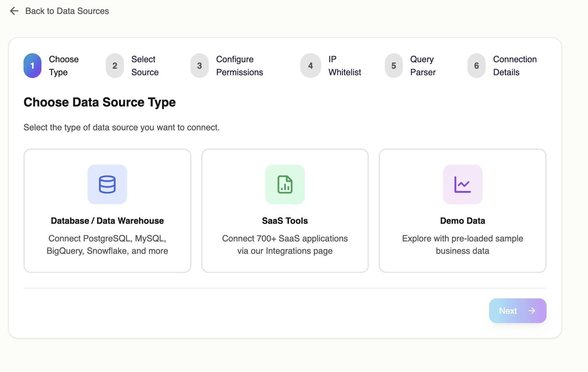Choose the 'Demo Data' card title
Image resolution: width=588 pixels, height=372 pixels.
pos(462,221)
